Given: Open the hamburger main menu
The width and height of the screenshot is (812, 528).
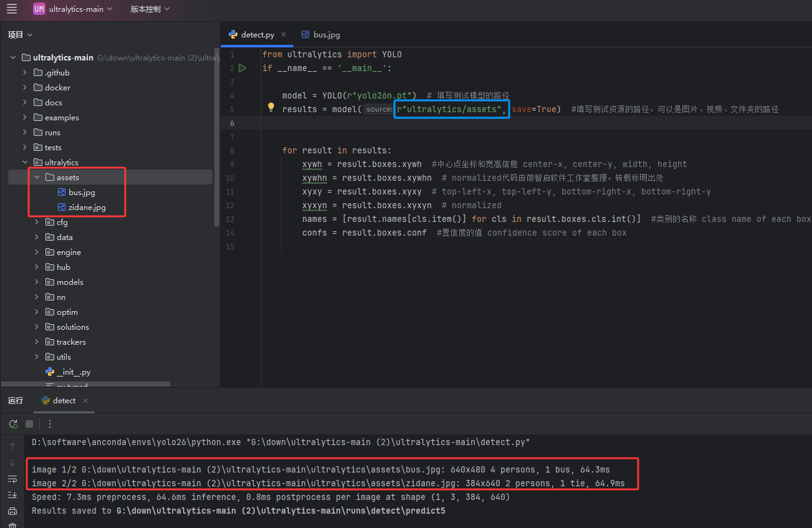Looking at the screenshot, I should (12, 9).
